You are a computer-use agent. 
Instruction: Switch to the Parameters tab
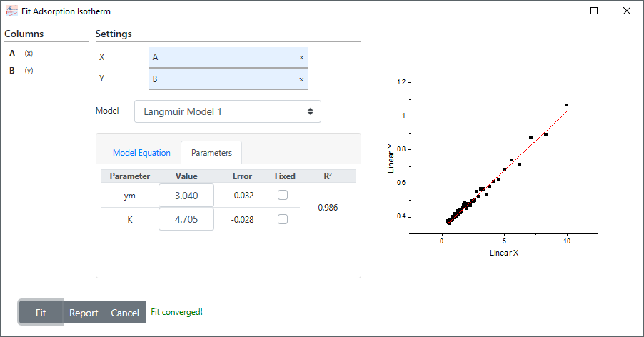211,153
